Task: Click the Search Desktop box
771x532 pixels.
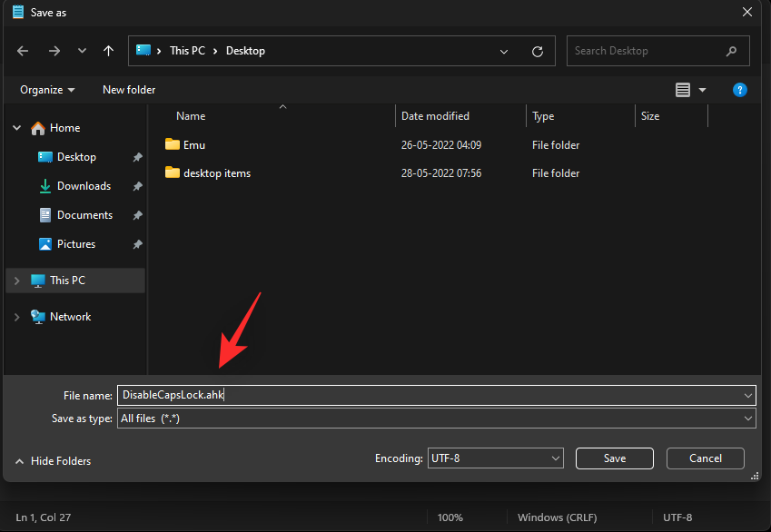Action: [x=657, y=51]
